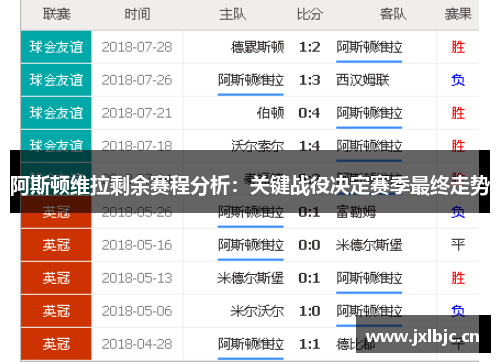
Task: Open home team 米德尔斯堡 in the 2018-05-13 row
Action: 251,278
